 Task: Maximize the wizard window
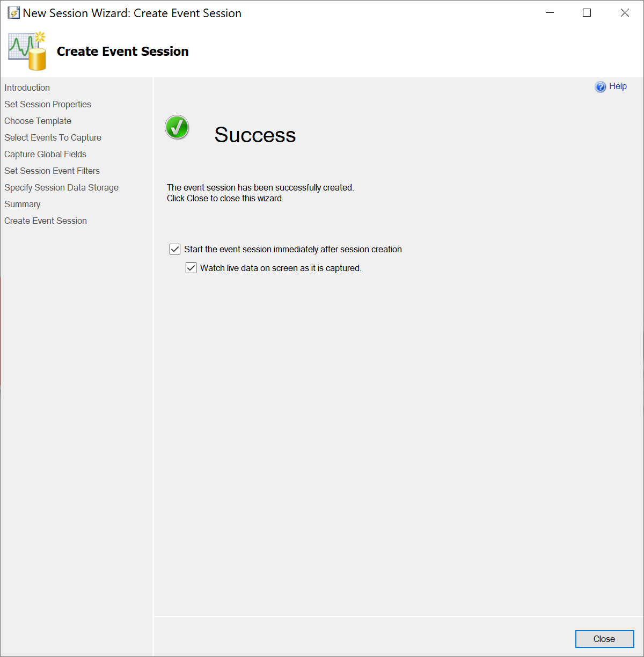[x=587, y=13]
